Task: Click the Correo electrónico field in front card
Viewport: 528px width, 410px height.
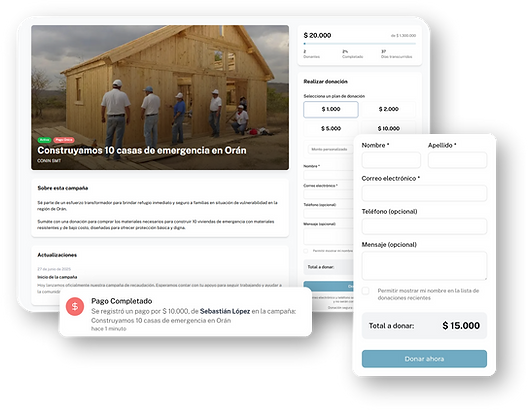Action: (424, 193)
